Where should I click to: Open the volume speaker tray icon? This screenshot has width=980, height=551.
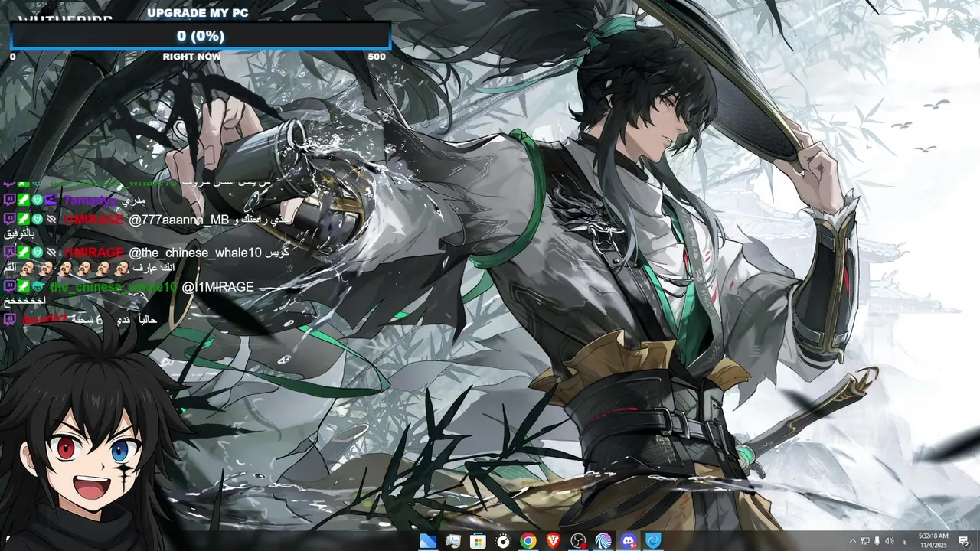coord(890,541)
